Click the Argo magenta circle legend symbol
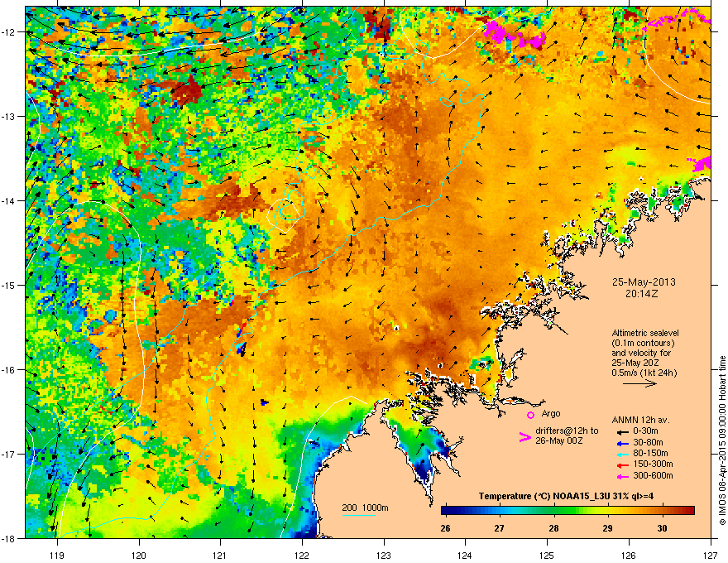This screenshot has height=563, width=728. point(530,415)
